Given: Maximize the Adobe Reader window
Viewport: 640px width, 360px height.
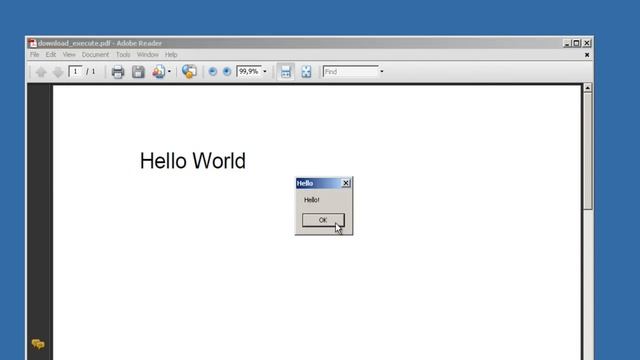Looking at the screenshot, I should point(576,43).
